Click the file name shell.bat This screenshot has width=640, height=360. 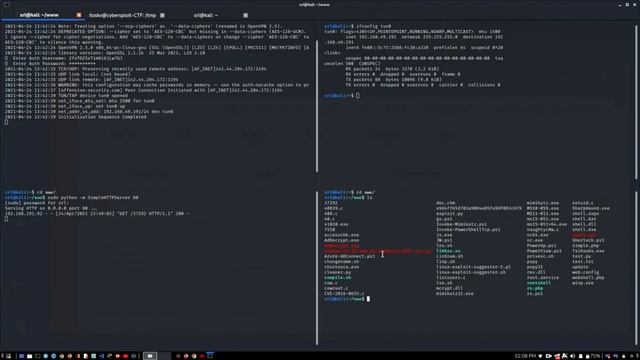[x=584, y=219]
